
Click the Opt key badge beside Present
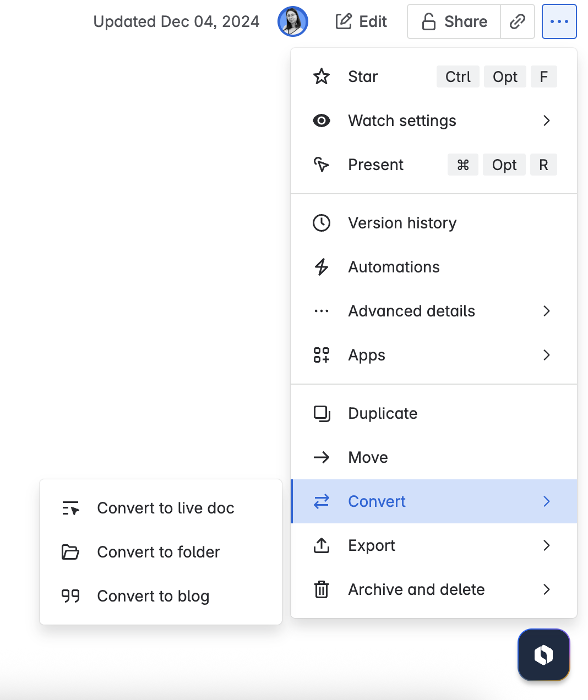tap(504, 165)
